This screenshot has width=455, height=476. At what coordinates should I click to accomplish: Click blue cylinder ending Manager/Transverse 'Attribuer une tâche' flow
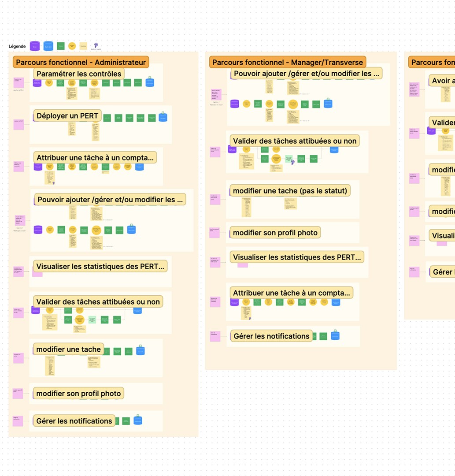pos(336,302)
